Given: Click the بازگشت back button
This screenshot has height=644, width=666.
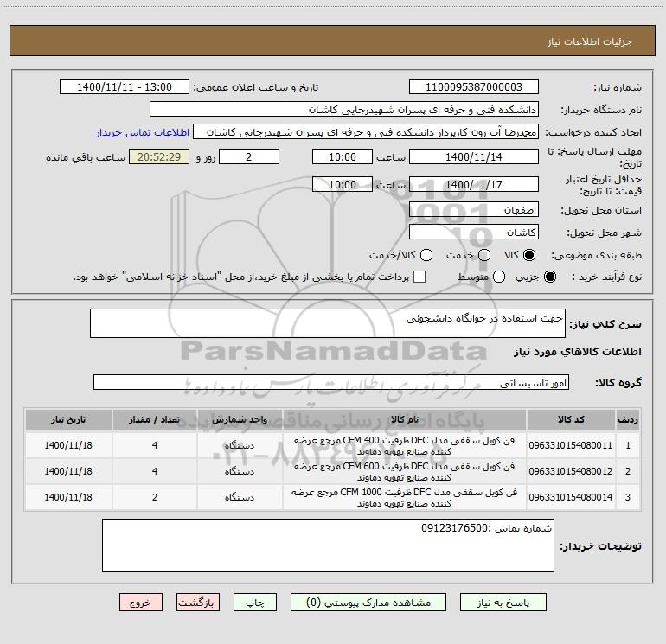Looking at the screenshot, I should coord(198,603).
